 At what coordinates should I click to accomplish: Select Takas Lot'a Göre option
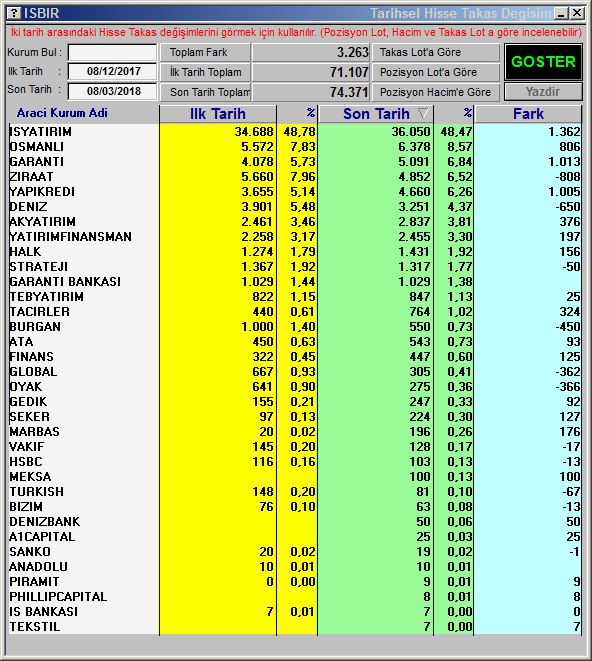436,52
